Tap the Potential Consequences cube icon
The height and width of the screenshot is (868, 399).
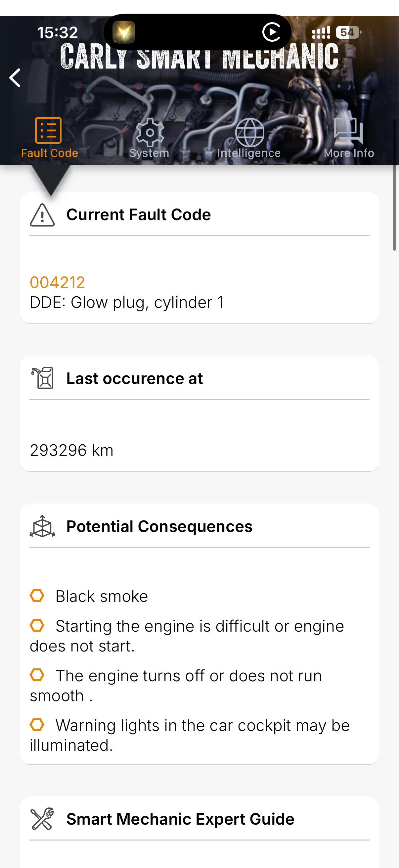tap(42, 526)
